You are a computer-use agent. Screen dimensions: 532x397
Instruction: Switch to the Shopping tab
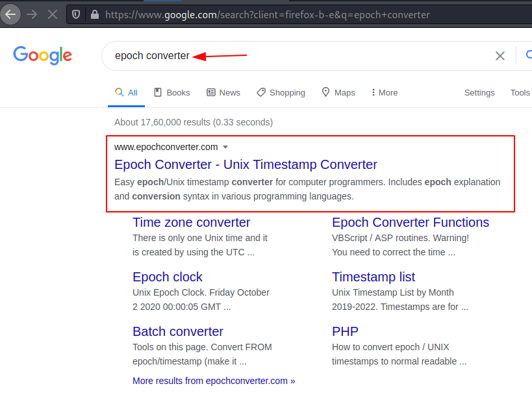[281, 93]
